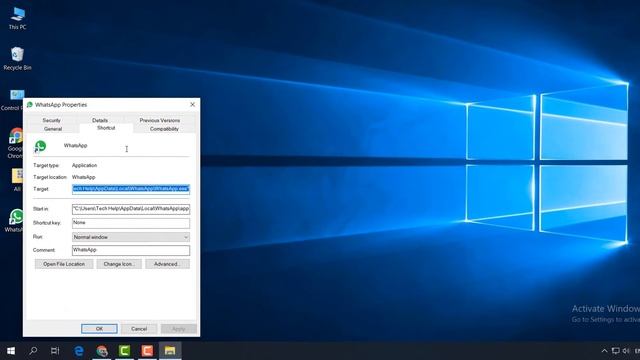Click the Shortcut key field
Screen dimensions: 640x360
[x=131, y=223]
